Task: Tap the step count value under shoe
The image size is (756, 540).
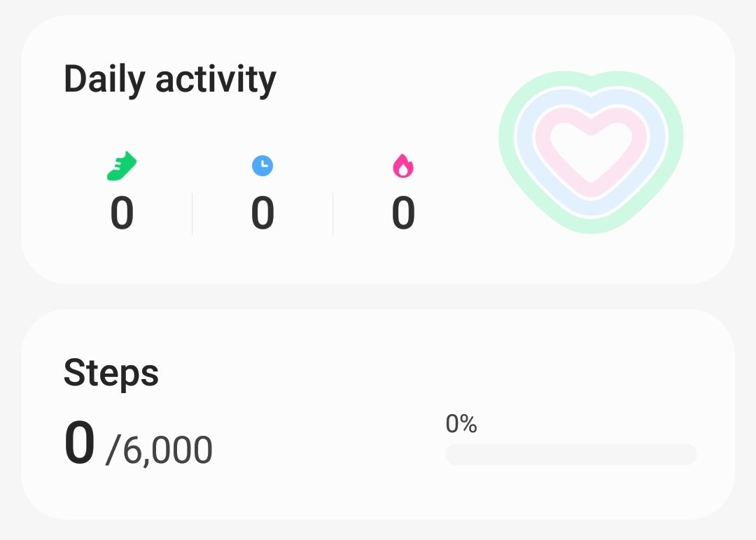Action: click(x=122, y=213)
